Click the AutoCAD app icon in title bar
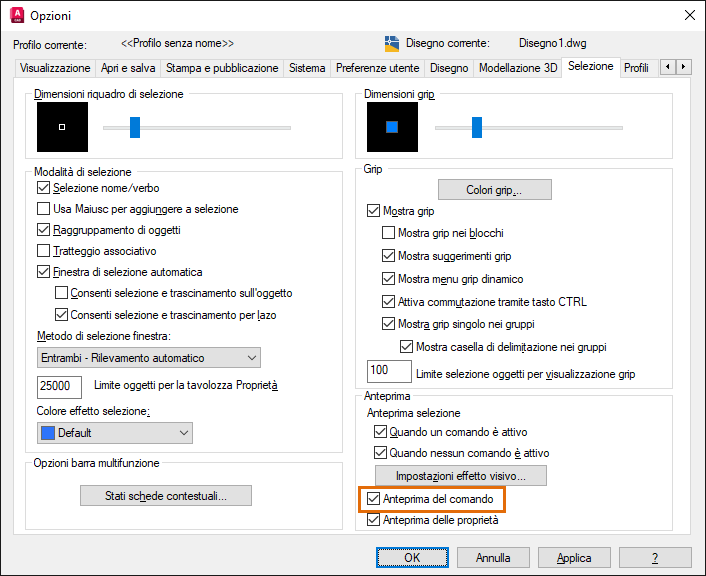 tap(17, 15)
